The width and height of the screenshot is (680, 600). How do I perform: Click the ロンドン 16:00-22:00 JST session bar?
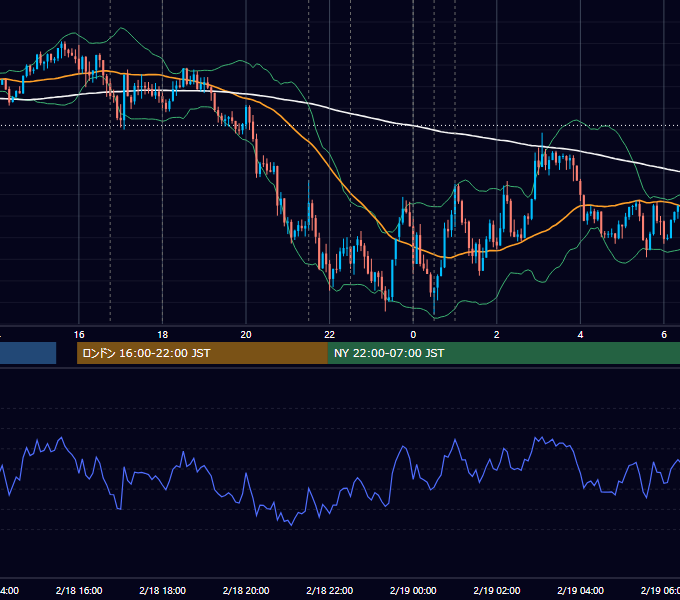coord(202,353)
